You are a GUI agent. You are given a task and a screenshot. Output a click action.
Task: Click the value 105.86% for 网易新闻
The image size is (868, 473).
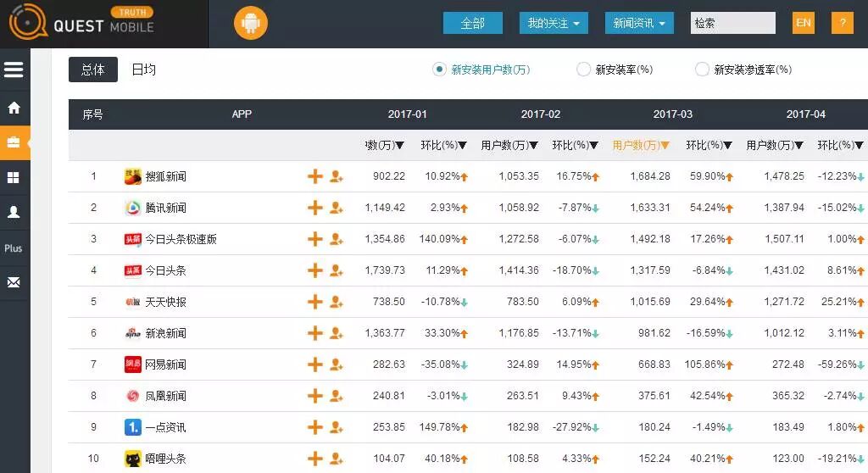click(704, 364)
